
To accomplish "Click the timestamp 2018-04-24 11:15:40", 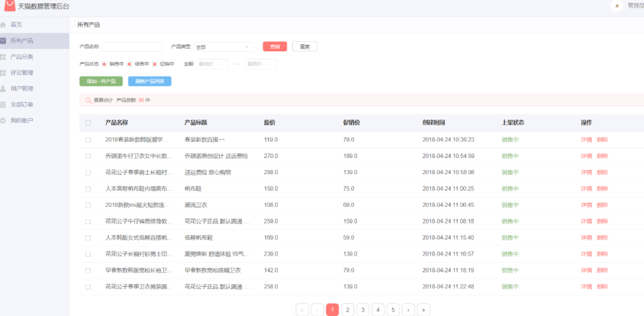I will [448, 237].
